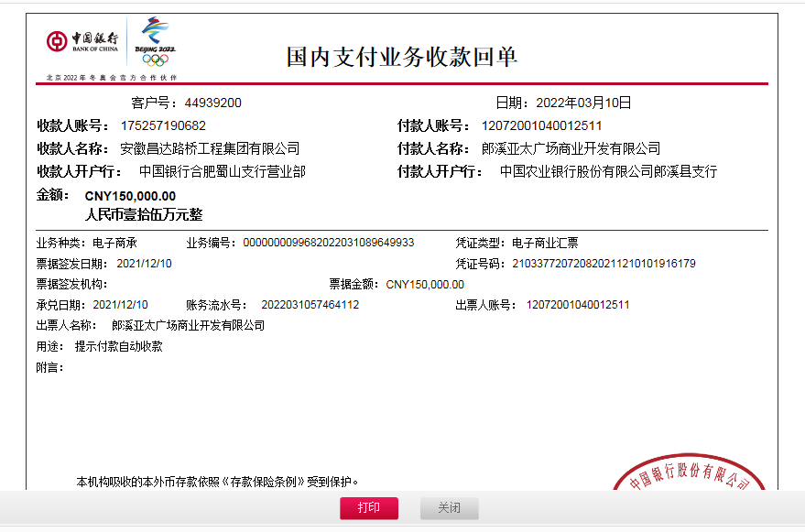Click the date 2022年03月10日
Image resolution: width=805 pixels, height=532 pixels.
pyautogui.click(x=583, y=103)
